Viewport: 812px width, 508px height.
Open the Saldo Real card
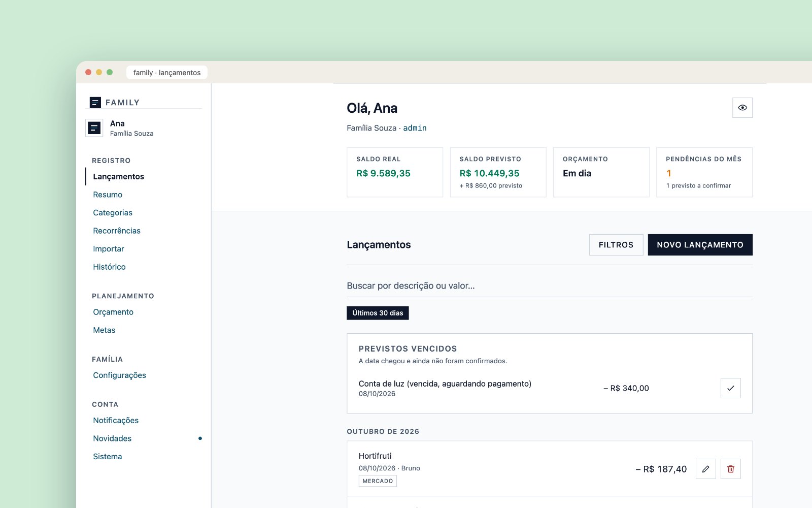(x=395, y=172)
